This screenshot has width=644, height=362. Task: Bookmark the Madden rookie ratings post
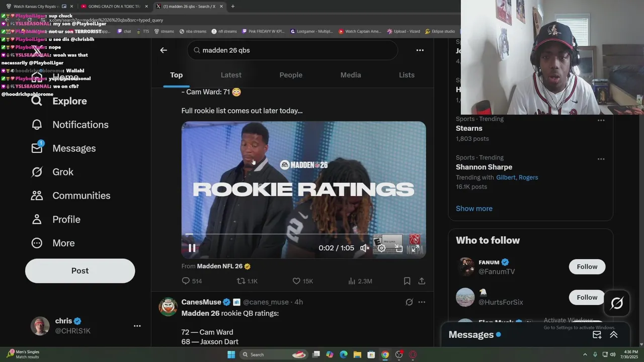[x=407, y=281]
